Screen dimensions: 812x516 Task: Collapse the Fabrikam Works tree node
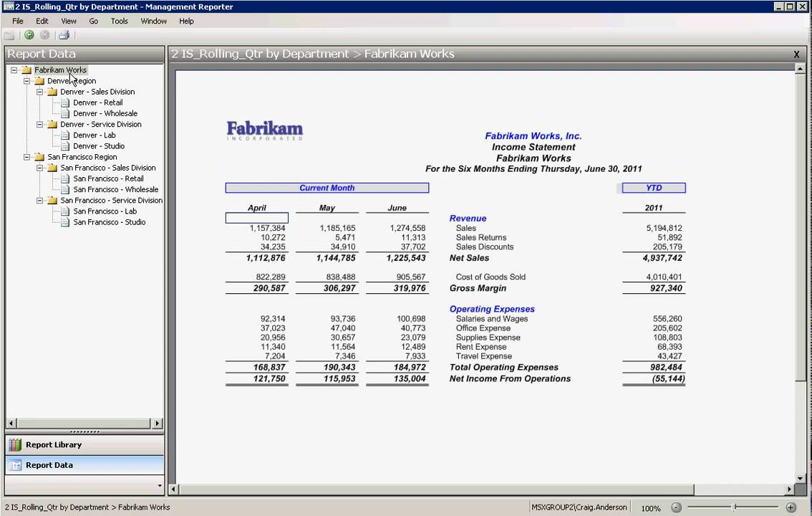click(x=14, y=70)
